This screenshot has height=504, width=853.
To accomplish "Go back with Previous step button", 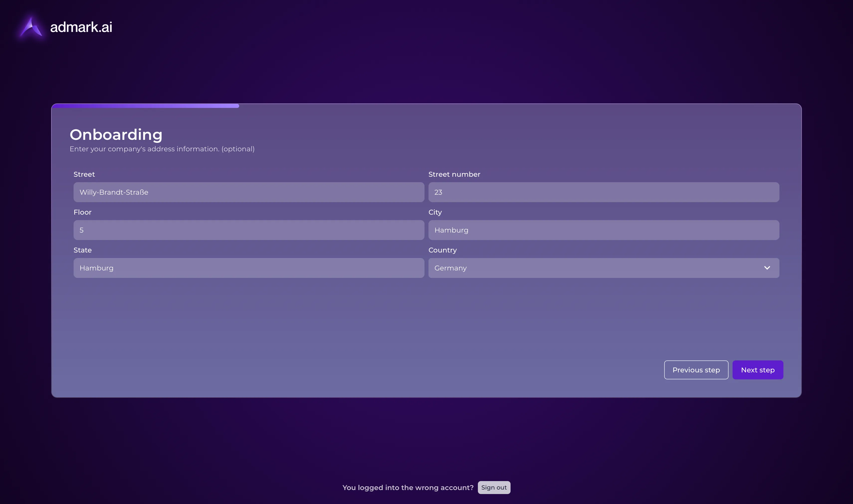I will pos(696,370).
